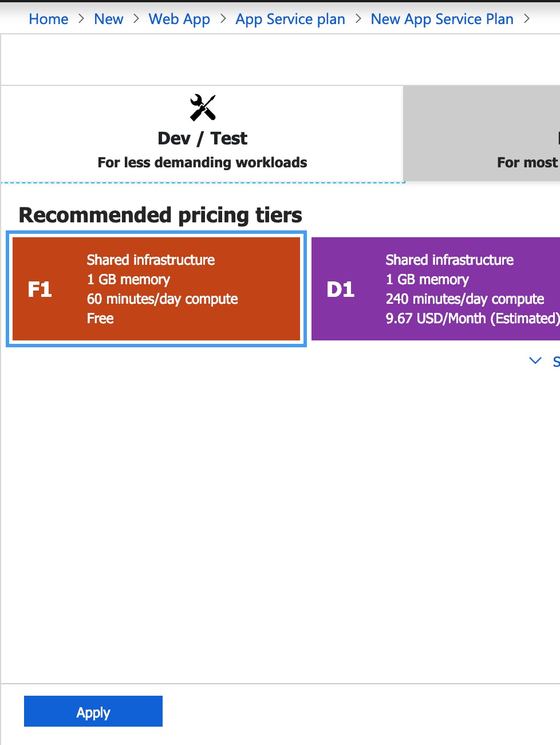Click the chevron after Web App breadcrumb

click(x=223, y=19)
